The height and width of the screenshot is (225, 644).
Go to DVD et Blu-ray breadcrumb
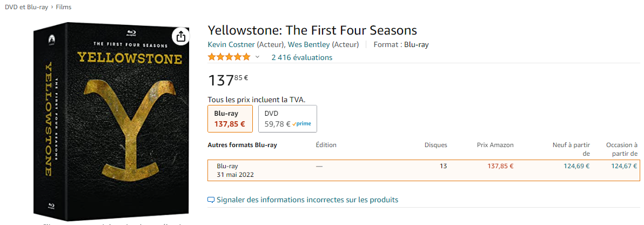26,8
